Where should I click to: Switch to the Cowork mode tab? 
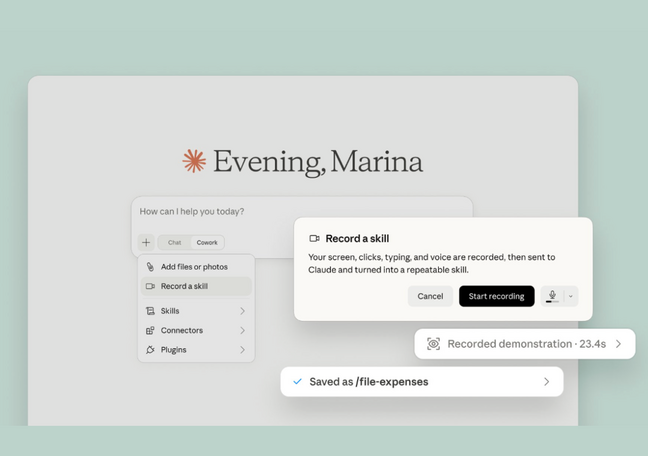207,242
